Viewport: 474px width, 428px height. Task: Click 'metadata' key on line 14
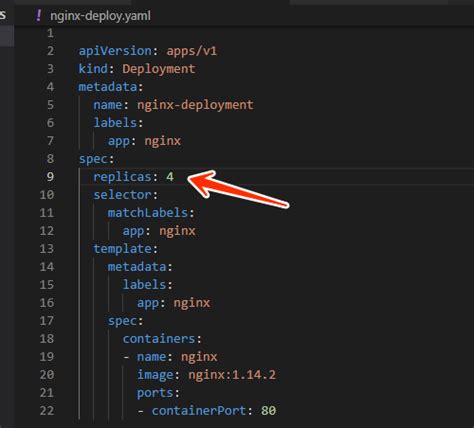click(137, 267)
